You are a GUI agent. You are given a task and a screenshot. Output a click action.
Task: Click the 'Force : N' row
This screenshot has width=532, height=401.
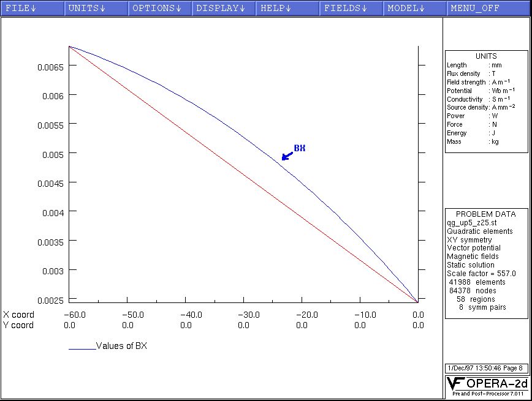point(472,124)
